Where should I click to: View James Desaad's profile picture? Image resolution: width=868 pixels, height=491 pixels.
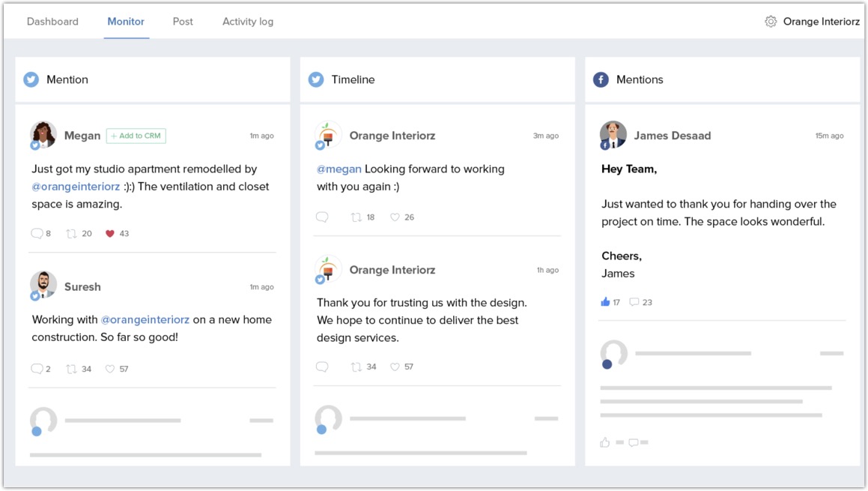click(613, 134)
